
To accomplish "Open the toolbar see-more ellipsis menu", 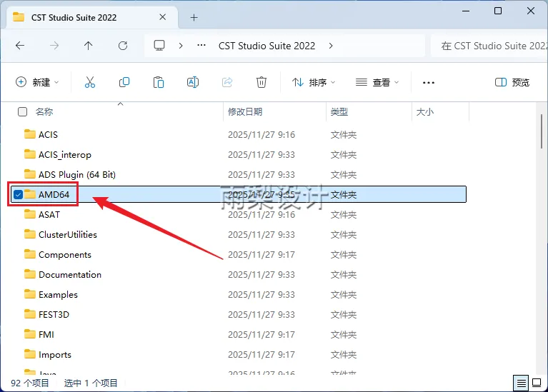I will 429,83.
